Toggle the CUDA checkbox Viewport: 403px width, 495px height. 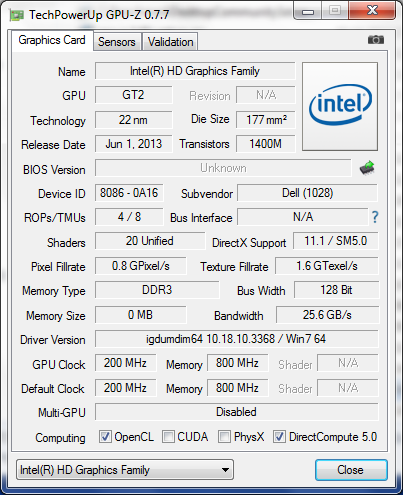pos(168,436)
